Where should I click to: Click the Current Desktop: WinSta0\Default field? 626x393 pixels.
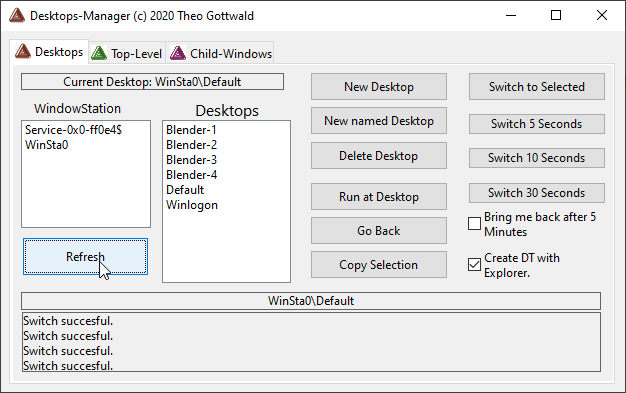[153, 81]
